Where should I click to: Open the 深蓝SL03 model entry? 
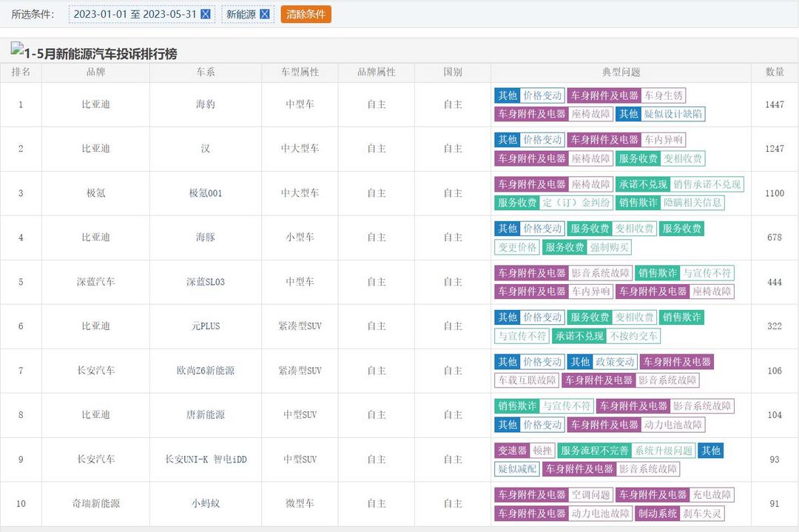[206, 282]
